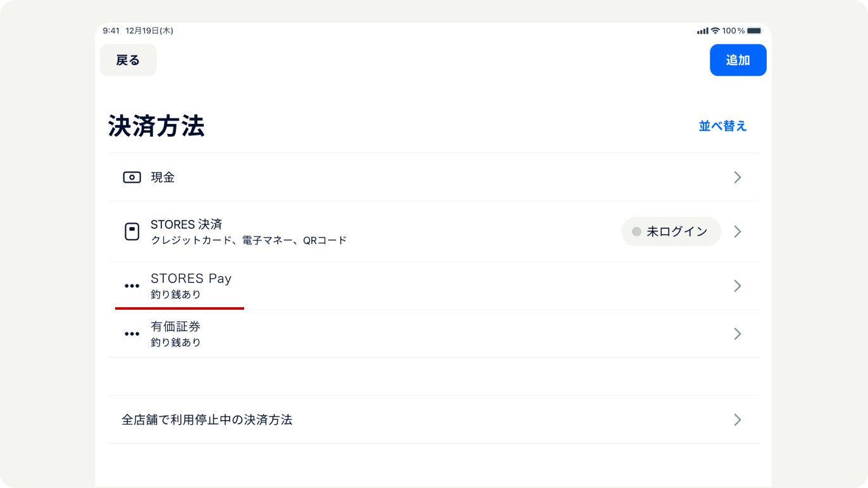Tap the 決済方法 page heading
This screenshot has width=868, height=488.
(x=156, y=126)
